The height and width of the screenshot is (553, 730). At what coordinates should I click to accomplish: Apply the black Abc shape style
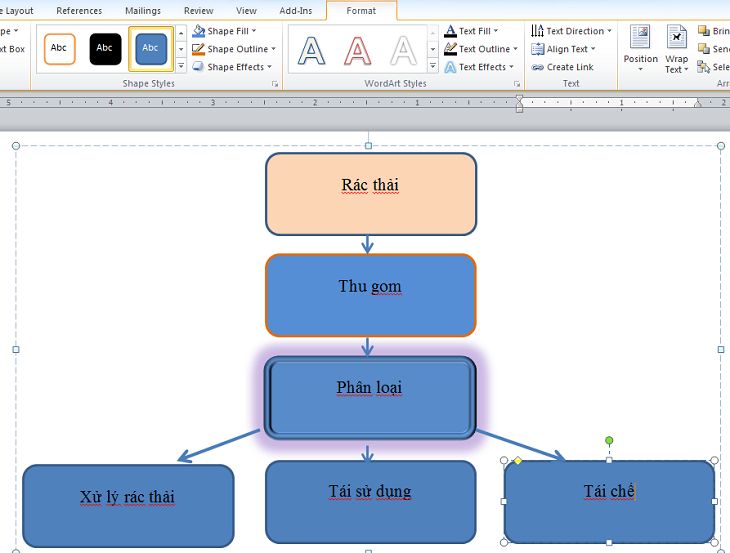[105, 48]
